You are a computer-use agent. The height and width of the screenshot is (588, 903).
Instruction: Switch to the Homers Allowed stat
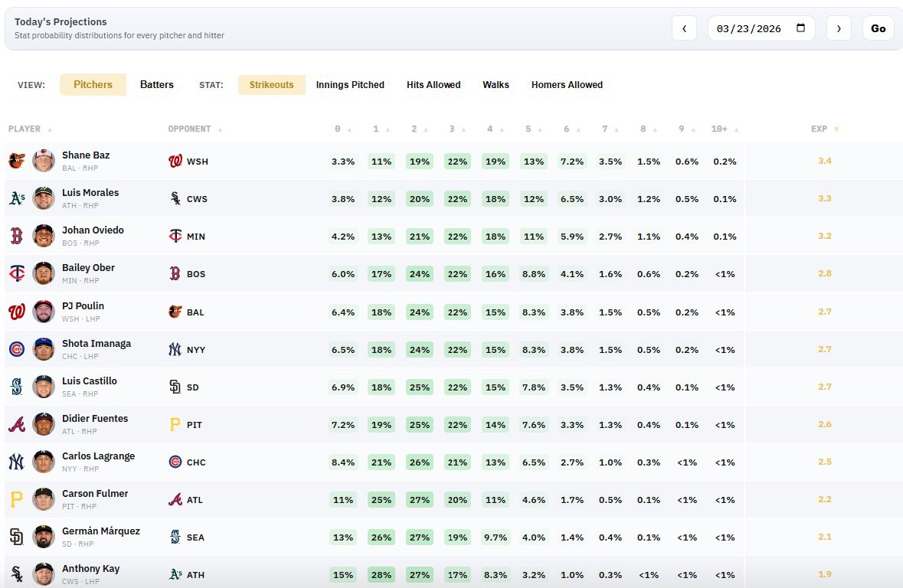click(x=567, y=85)
